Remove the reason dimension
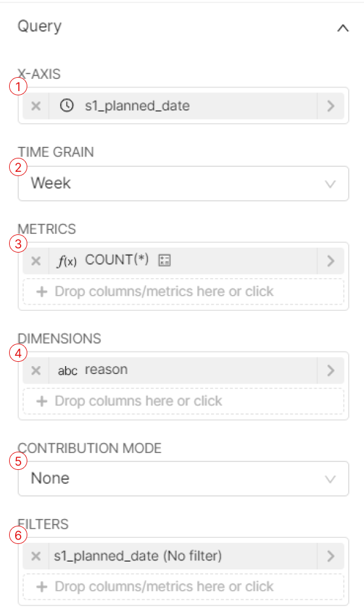 [36, 370]
